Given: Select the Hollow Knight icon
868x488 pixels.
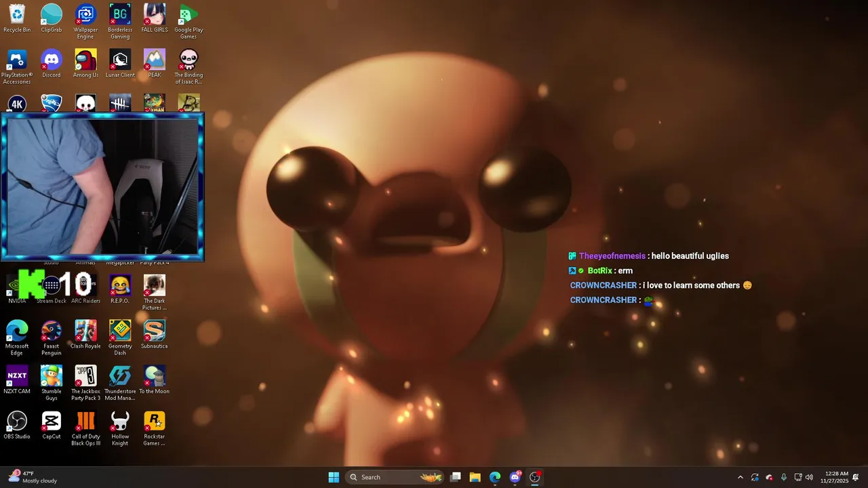Looking at the screenshot, I should [120, 428].
